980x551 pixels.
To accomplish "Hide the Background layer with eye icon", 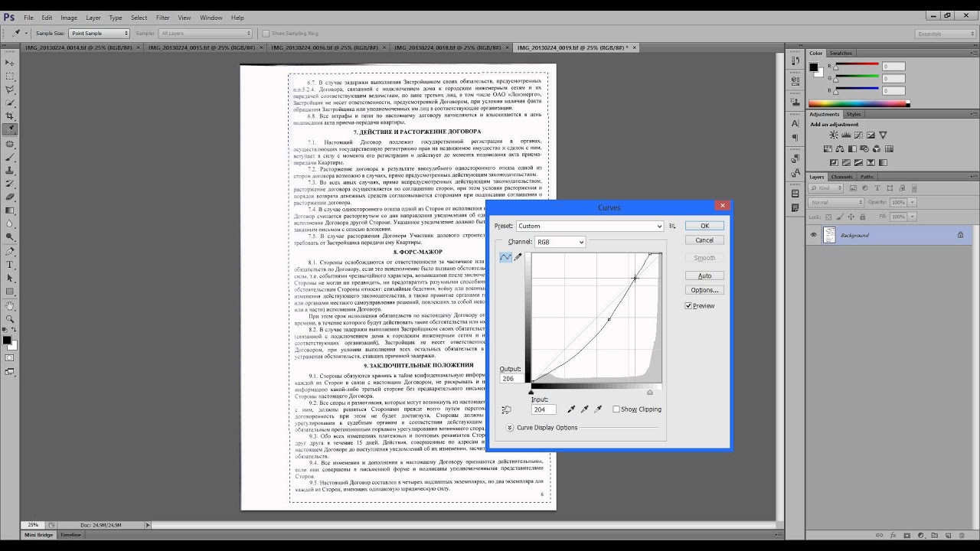I will [x=813, y=235].
